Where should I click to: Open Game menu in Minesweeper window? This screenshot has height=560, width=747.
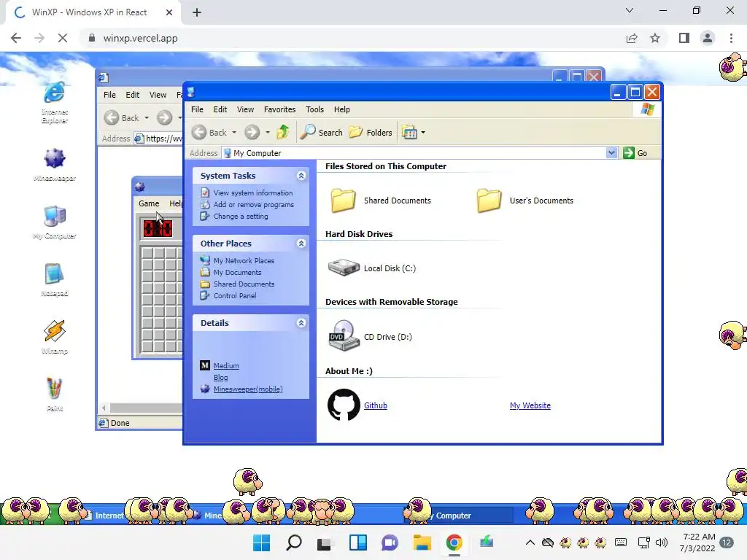click(x=149, y=203)
